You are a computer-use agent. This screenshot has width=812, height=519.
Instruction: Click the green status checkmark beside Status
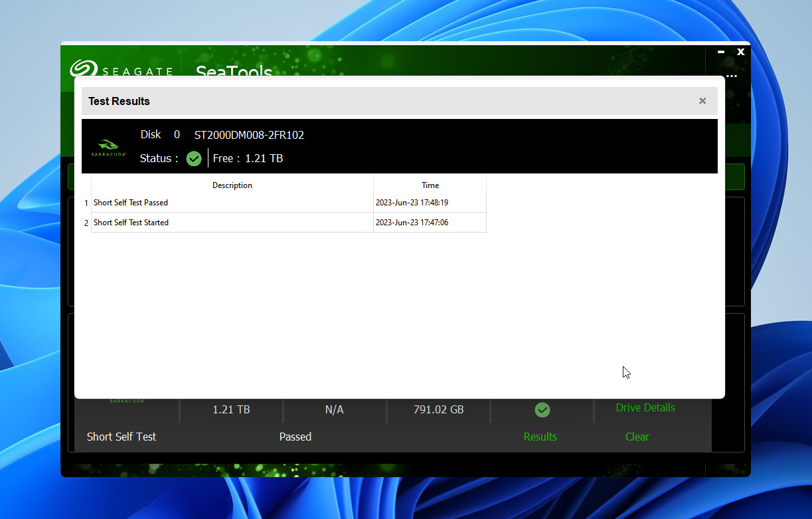(194, 158)
